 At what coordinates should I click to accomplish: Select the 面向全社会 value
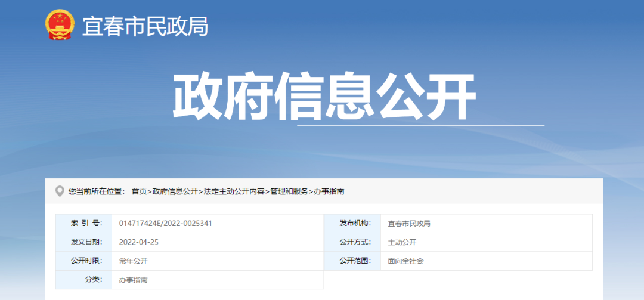pyautogui.click(x=405, y=261)
